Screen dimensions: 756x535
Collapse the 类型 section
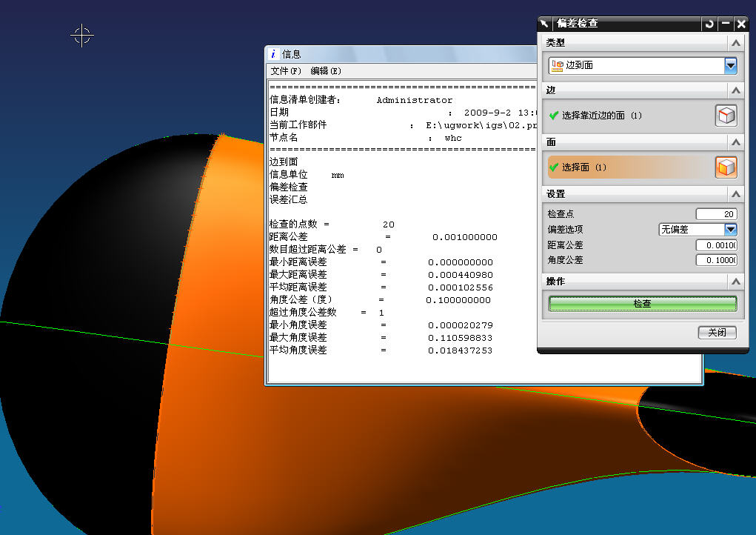pyautogui.click(x=736, y=43)
